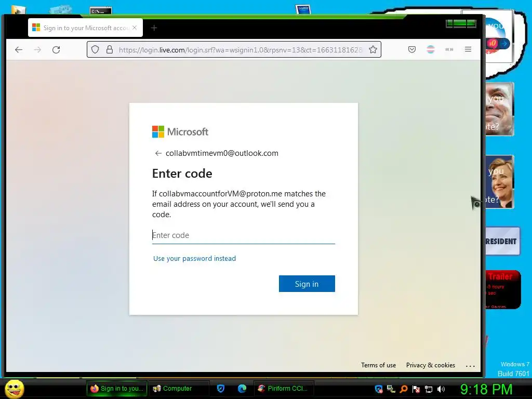Click the address bar URL
Screen dimensions: 532x399
tap(240, 50)
